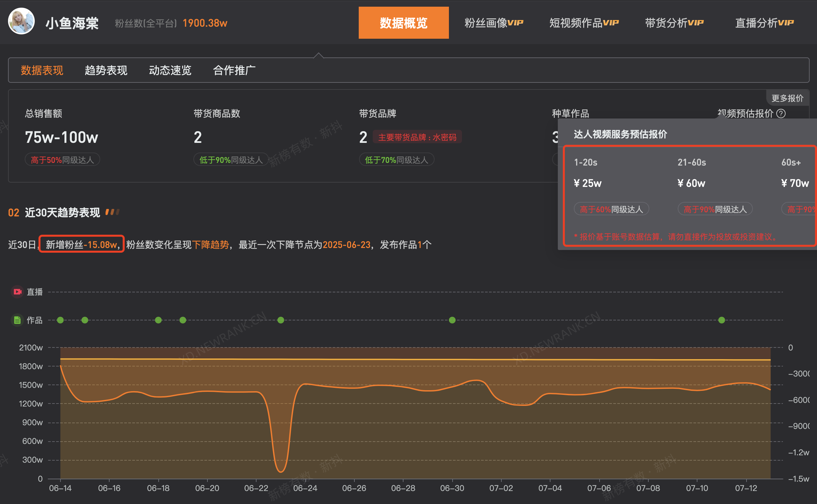Click the 低于70%同级达人 badge
Screen dimensions: 817x504
pos(396,160)
